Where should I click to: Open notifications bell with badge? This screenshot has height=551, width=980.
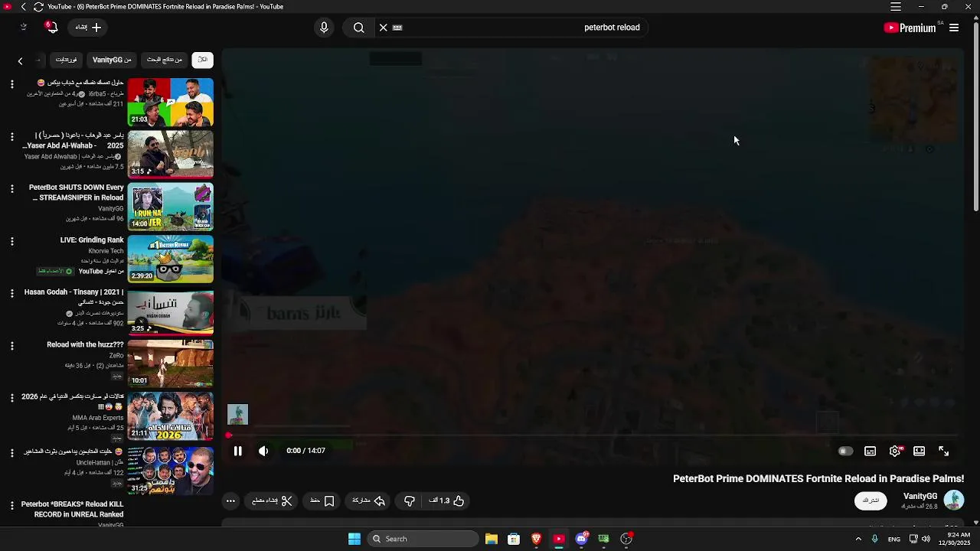tap(51, 27)
